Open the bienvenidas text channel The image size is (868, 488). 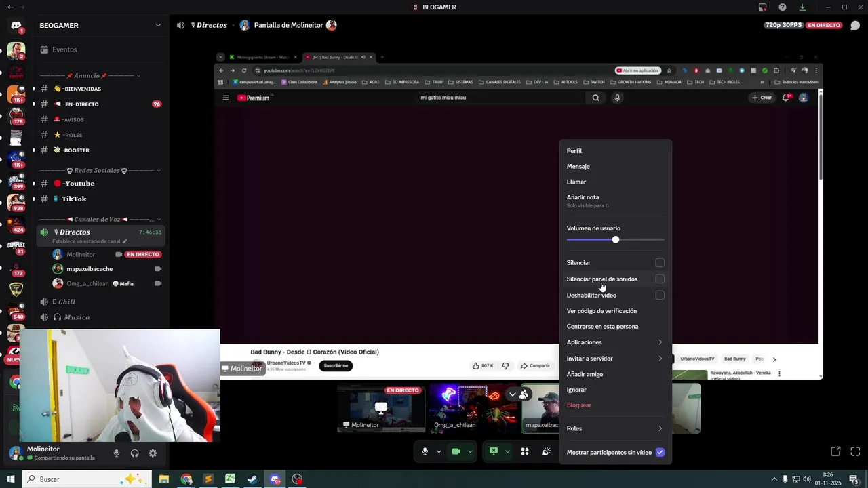tap(101, 89)
